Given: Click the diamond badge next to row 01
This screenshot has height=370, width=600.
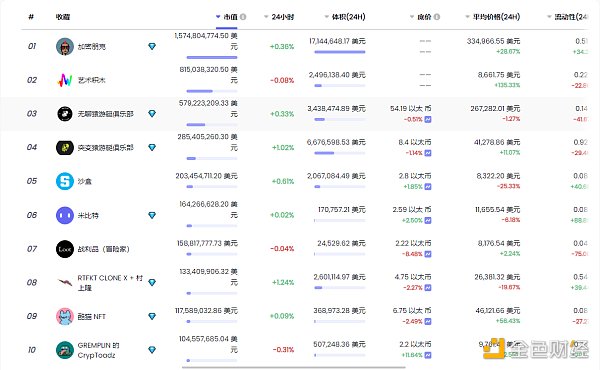Looking at the screenshot, I should pyautogui.click(x=152, y=46).
